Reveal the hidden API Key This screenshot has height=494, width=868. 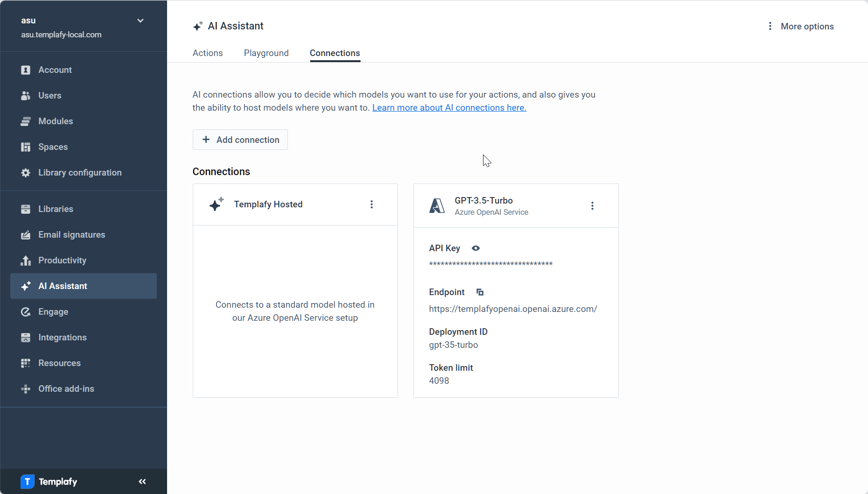[x=475, y=248]
